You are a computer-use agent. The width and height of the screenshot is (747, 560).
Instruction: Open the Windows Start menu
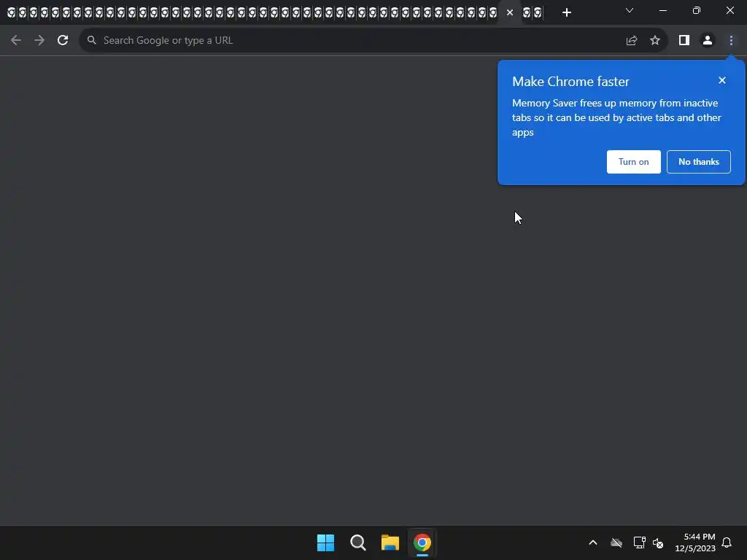326,542
